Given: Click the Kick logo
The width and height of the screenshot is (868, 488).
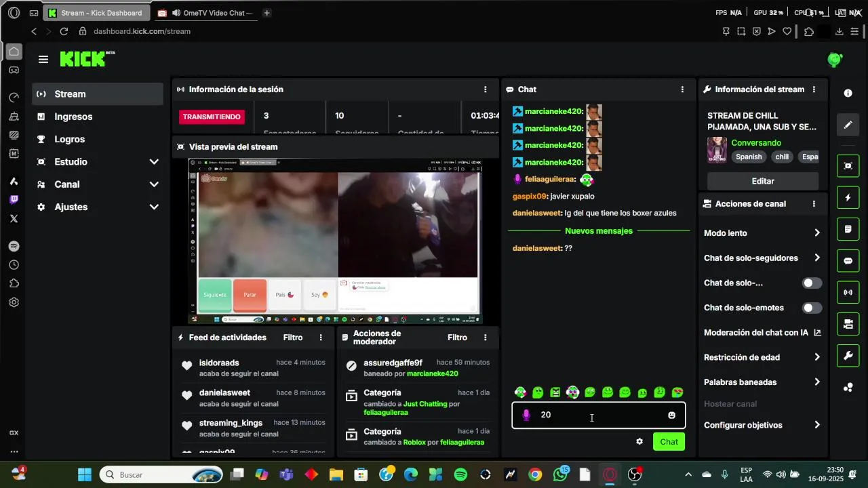Looking at the screenshot, I should coord(87,59).
